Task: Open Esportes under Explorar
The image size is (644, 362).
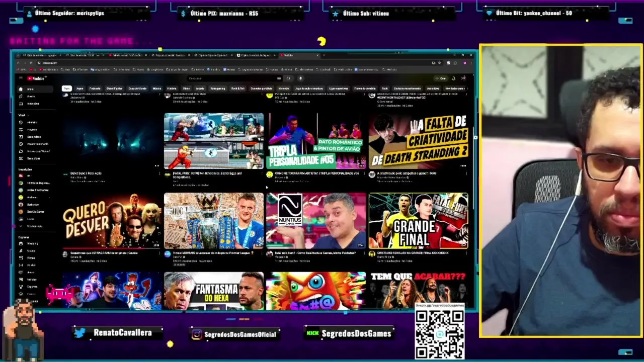Action: point(36,287)
